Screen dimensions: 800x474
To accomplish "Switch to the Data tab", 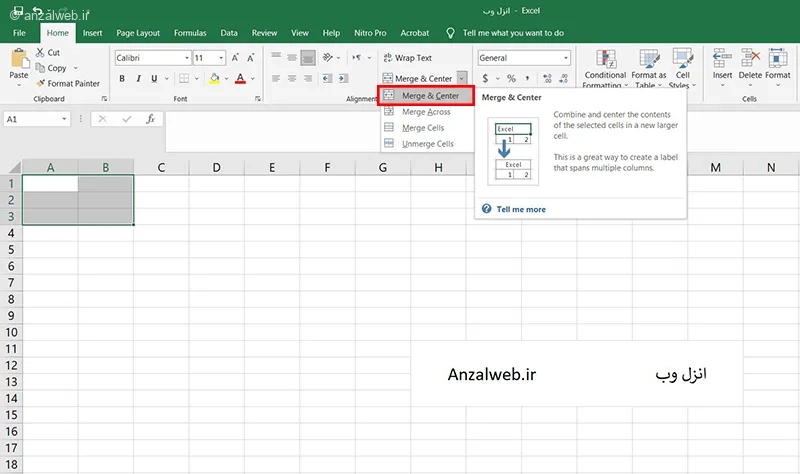I will coord(229,33).
